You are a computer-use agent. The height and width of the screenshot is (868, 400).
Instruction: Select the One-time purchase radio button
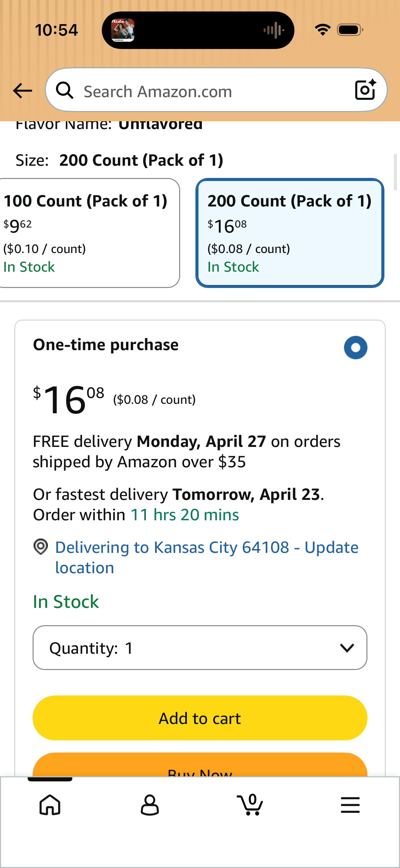click(355, 347)
